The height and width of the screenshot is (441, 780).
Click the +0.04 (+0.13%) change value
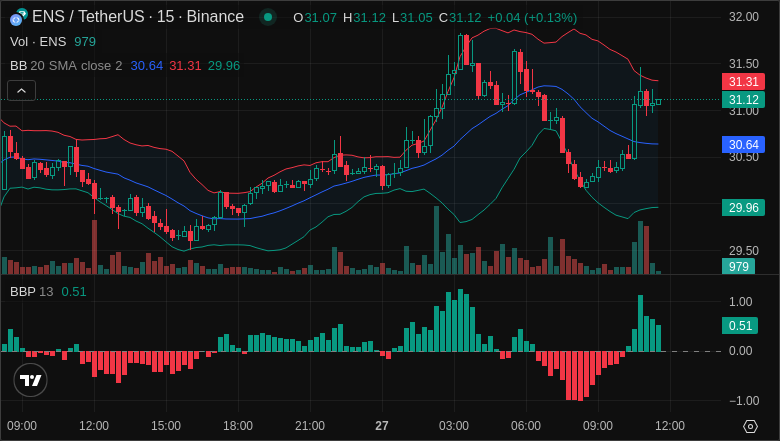[x=532, y=18]
